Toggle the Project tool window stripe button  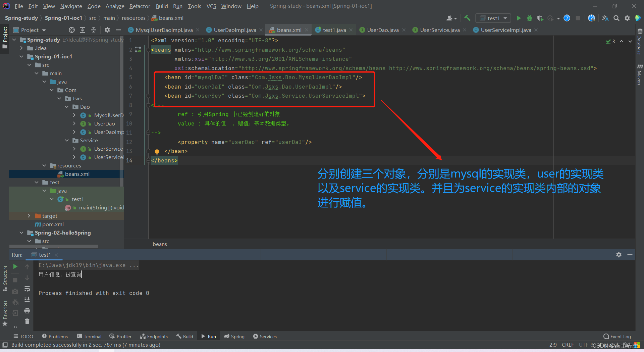[x=5, y=38]
